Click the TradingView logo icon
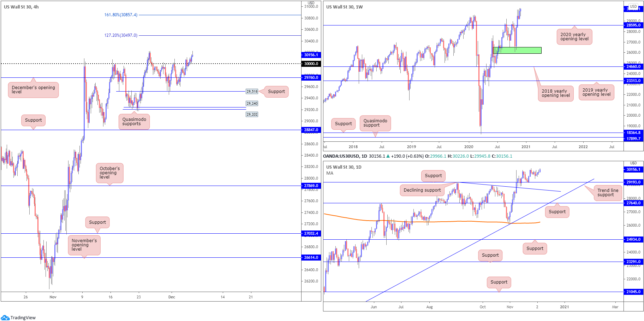 5,317
